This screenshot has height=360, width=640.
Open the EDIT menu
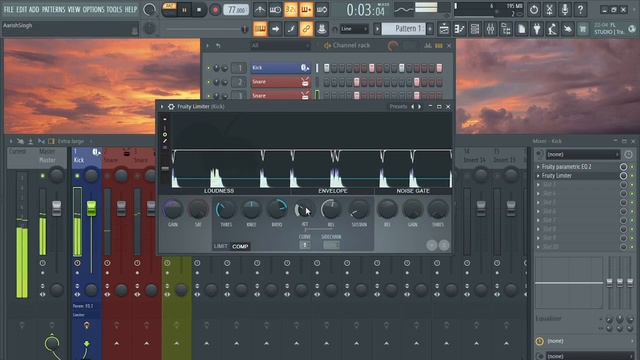click(x=21, y=9)
